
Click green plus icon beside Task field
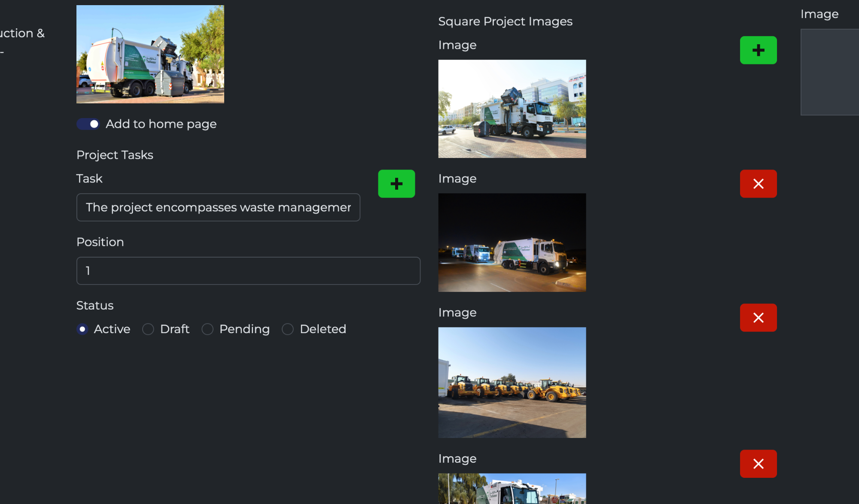pyautogui.click(x=396, y=184)
